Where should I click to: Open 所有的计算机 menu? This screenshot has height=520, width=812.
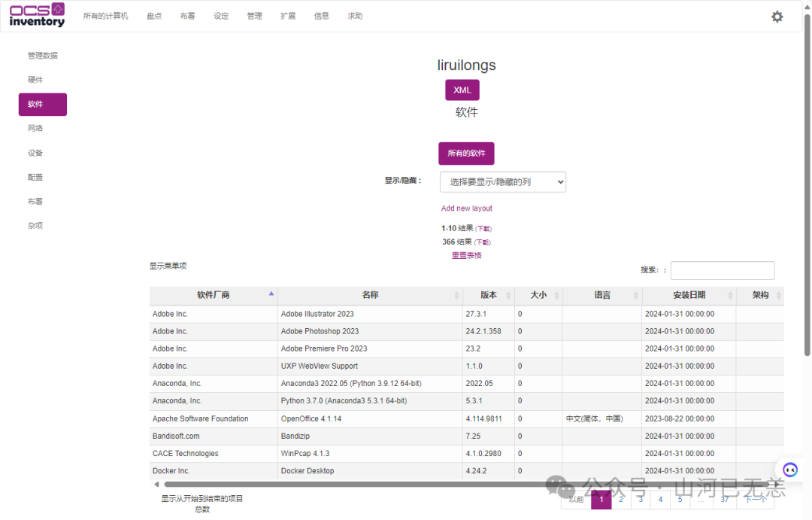click(x=106, y=16)
